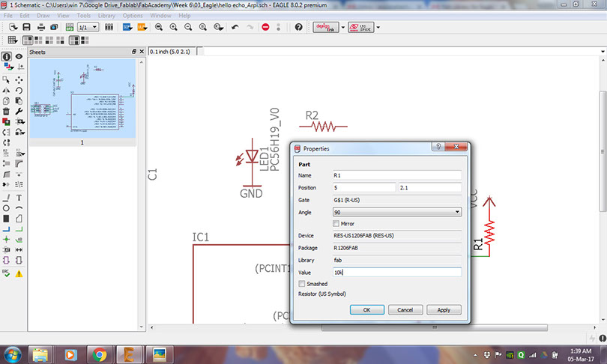The image size is (607, 364).
Task: Click the Value field containing 10k
Action: 396,273
